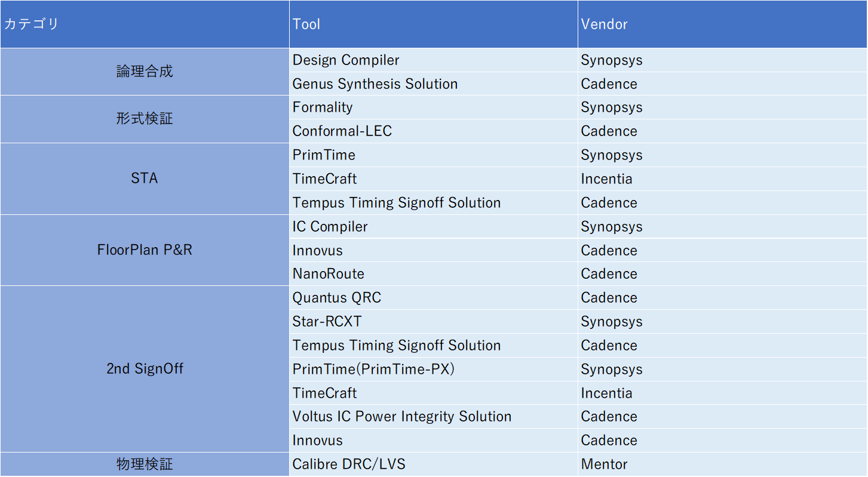Click the Conformal-LEC cell
The width and height of the screenshot is (868, 477).
(x=433, y=131)
